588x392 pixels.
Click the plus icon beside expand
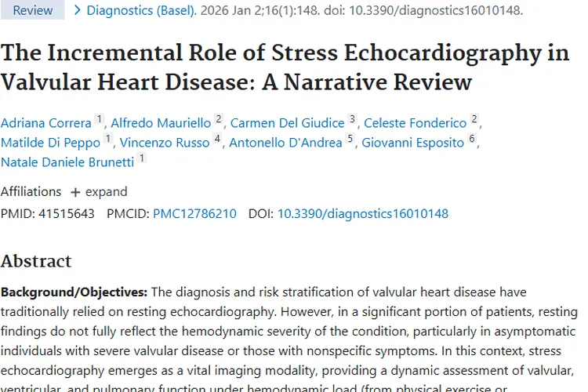[x=75, y=192]
